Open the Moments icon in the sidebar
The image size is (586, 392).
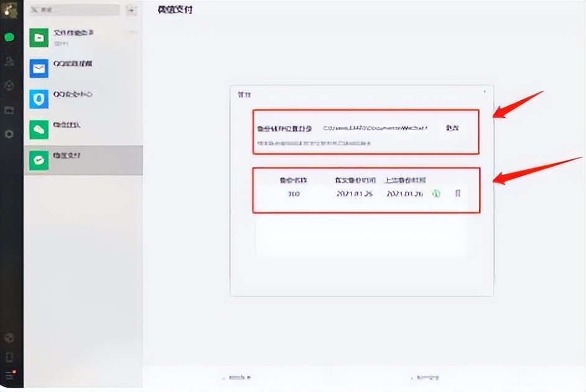point(9,86)
